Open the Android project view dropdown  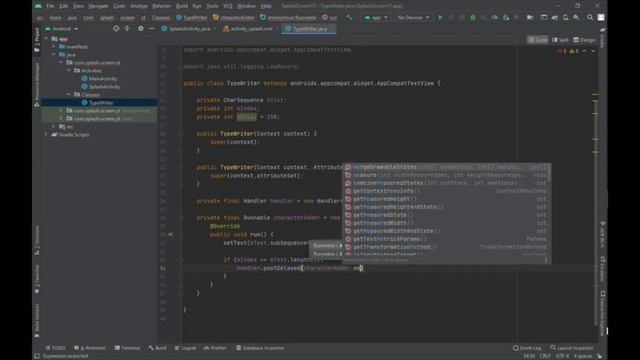(x=62, y=29)
